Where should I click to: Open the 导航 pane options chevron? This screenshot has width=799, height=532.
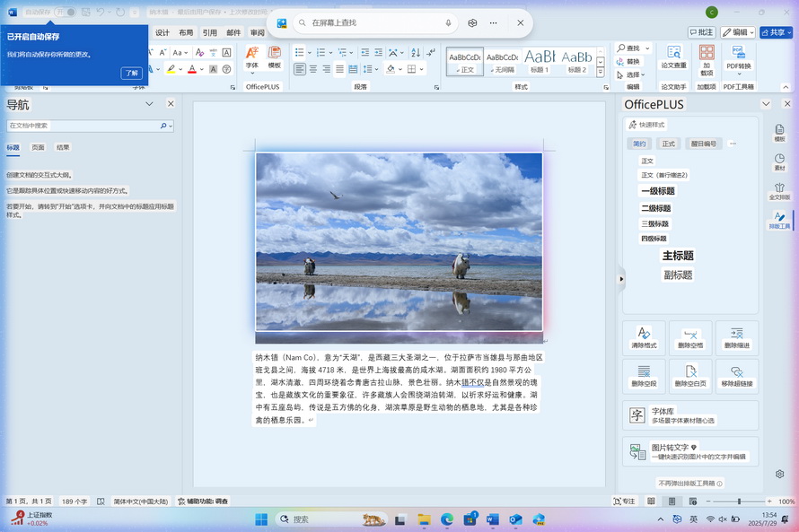click(x=149, y=104)
